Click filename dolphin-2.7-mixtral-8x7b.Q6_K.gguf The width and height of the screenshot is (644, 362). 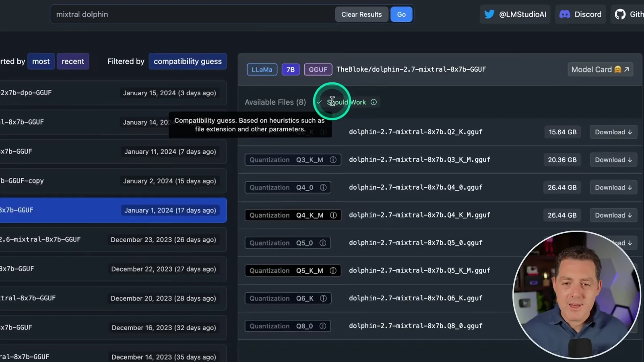[x=415, y=298]
